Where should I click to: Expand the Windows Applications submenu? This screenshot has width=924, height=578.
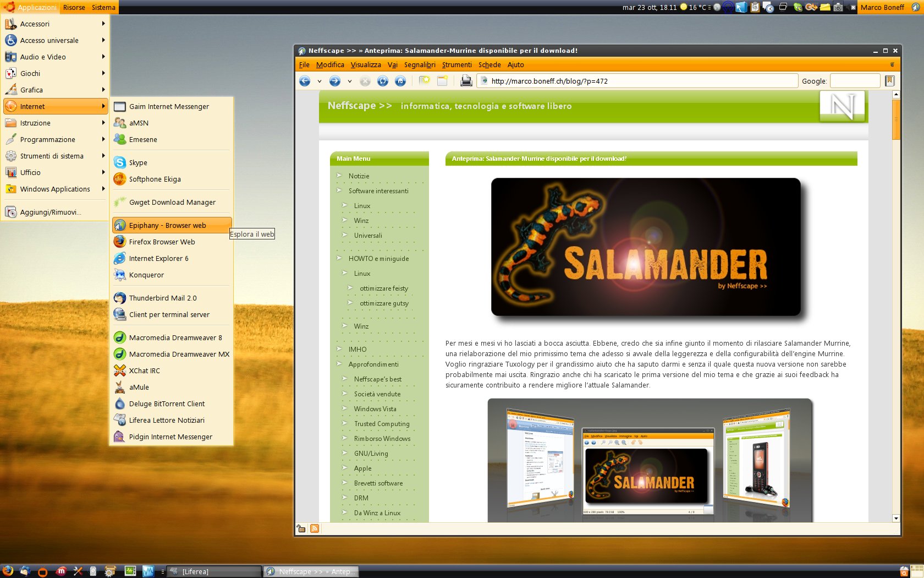(x=56, y=189)
